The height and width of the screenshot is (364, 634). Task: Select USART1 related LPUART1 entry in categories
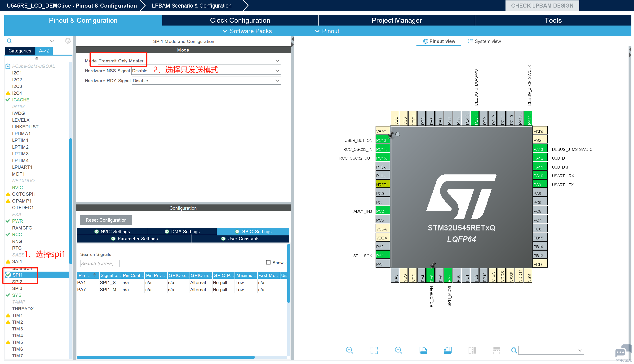[22, 167]
